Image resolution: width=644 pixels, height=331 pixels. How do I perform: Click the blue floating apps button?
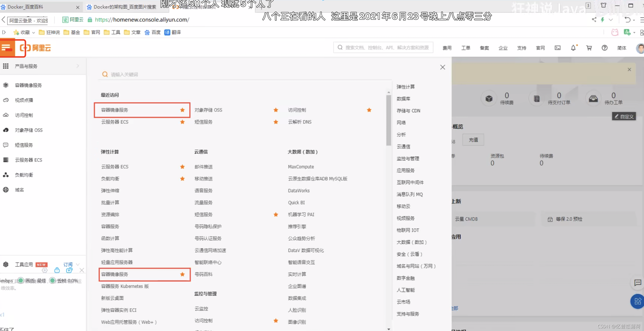638,301
